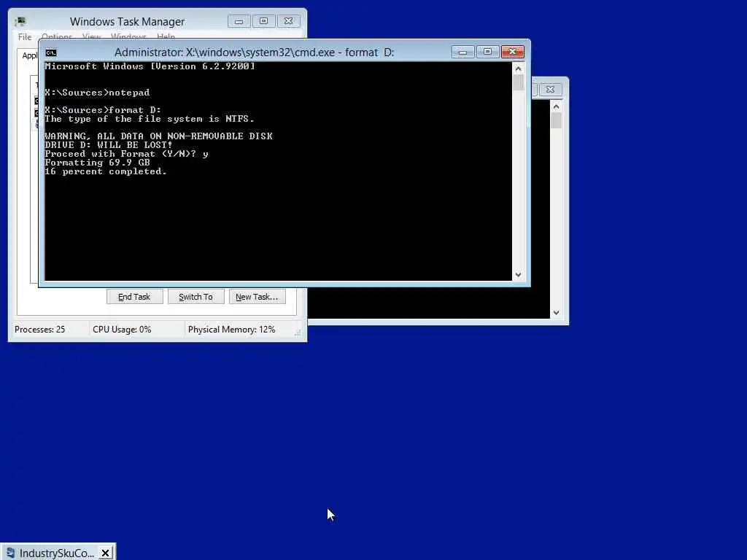Viewport: 747px width, 560px height.
Task: Click End Task button
Action: (x=134, y=297)
